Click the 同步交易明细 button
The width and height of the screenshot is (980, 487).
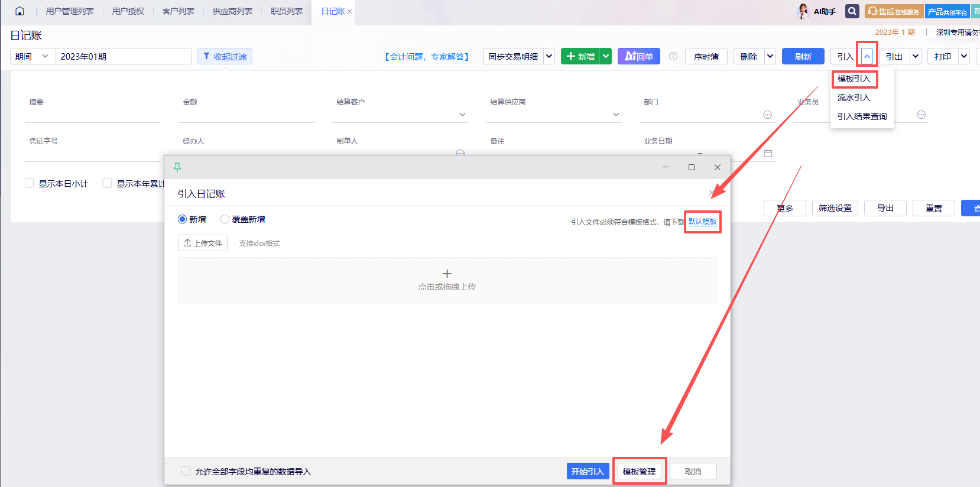(513, 56)
